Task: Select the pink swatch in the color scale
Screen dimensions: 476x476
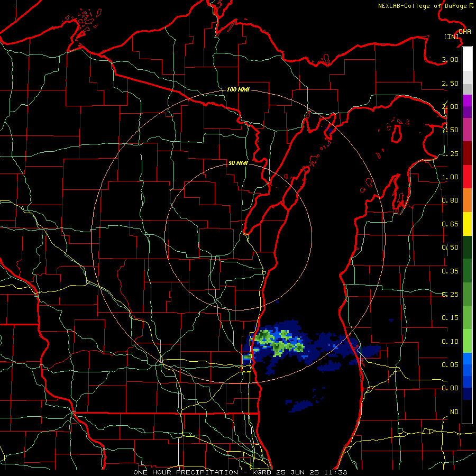Action: pyautogui.click(x=467, y=130)
